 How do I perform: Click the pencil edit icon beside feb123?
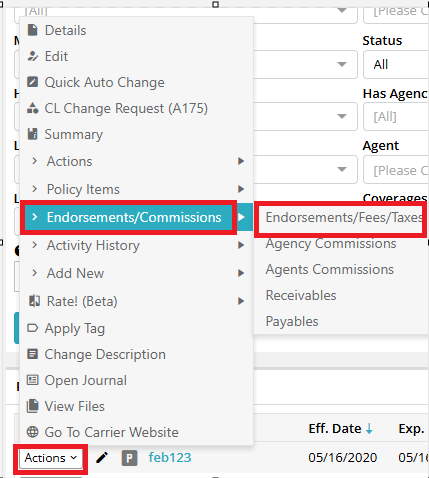tap(102, 458)
